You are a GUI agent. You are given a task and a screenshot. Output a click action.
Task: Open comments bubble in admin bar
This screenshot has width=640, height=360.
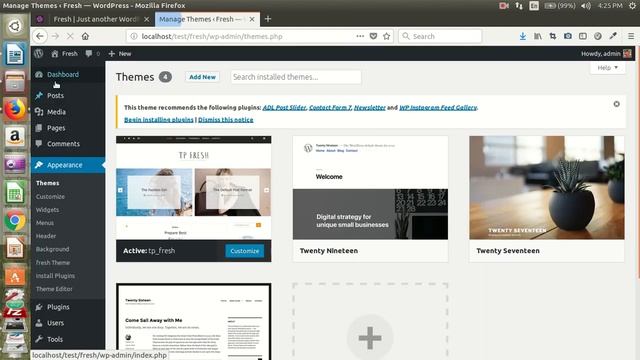click(93, 53)
